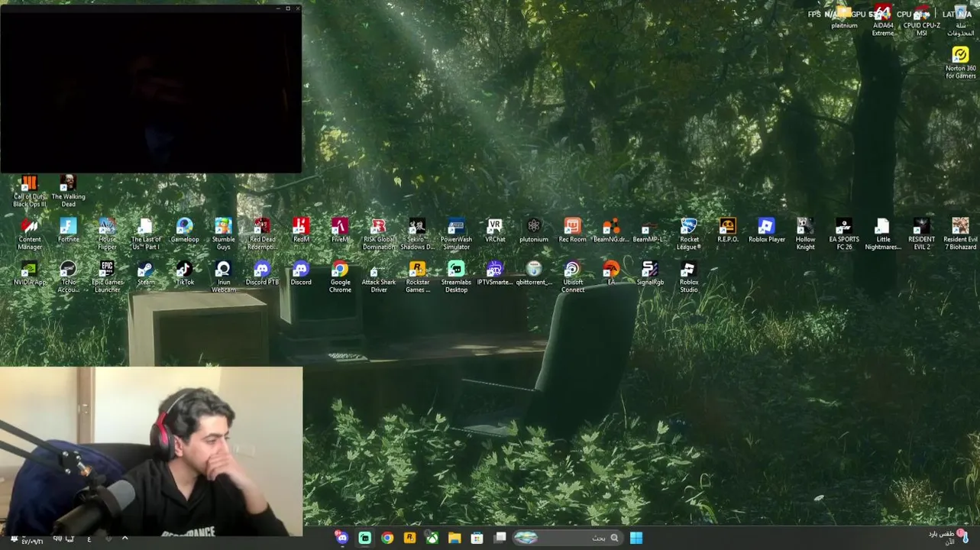The width and height of the screenshot is (980, 550).
Task: Open The Walking Dead desktop icon
Action: coord(68,190)
